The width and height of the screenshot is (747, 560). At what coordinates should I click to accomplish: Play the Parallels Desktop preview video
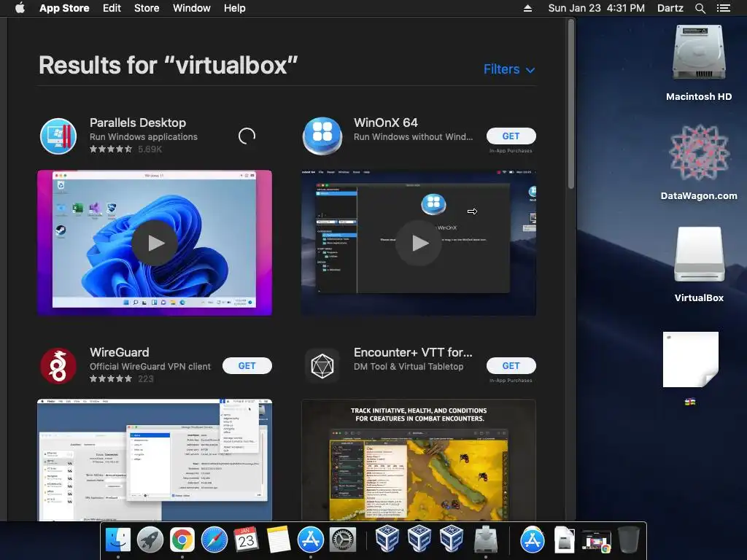tap(155, 243)
